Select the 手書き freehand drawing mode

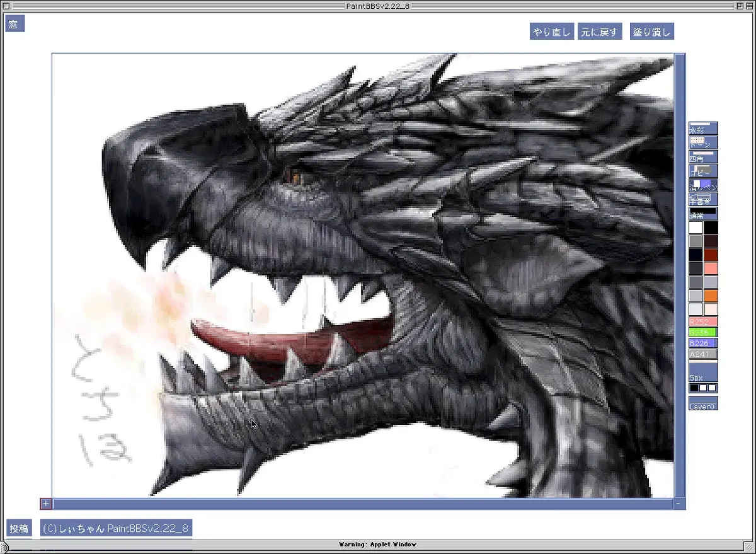[703, 200]
